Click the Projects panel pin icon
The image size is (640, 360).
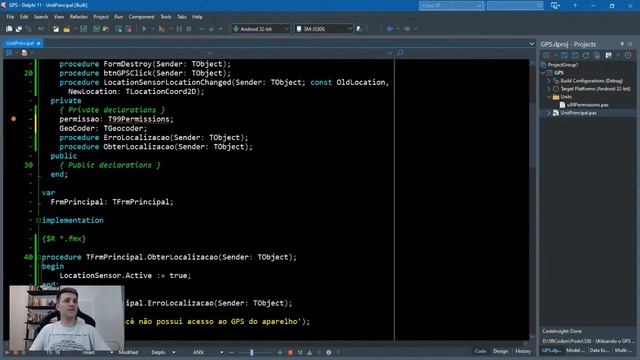(x=622, y=44)
